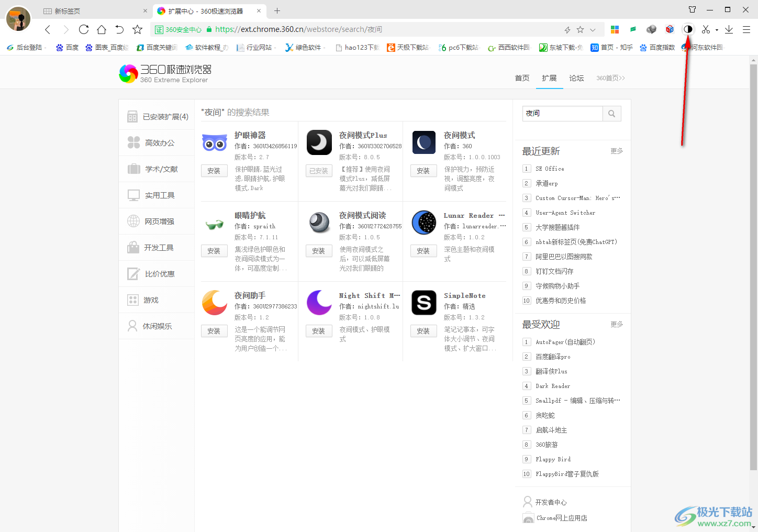The width and height of the screenshot is (758, 532).
Task: Open 游戏 category
Action: pyautogui.click(x=157, y=300)
